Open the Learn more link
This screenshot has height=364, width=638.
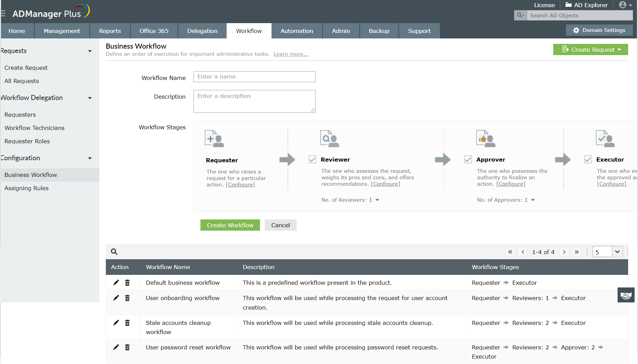tap(291, 54)
